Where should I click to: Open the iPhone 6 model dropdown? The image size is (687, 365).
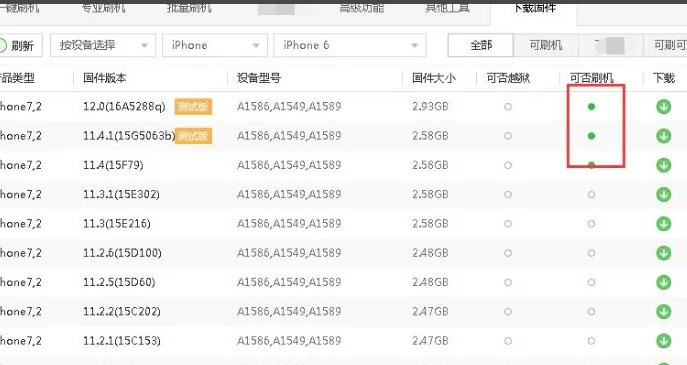tap(350, 45)
